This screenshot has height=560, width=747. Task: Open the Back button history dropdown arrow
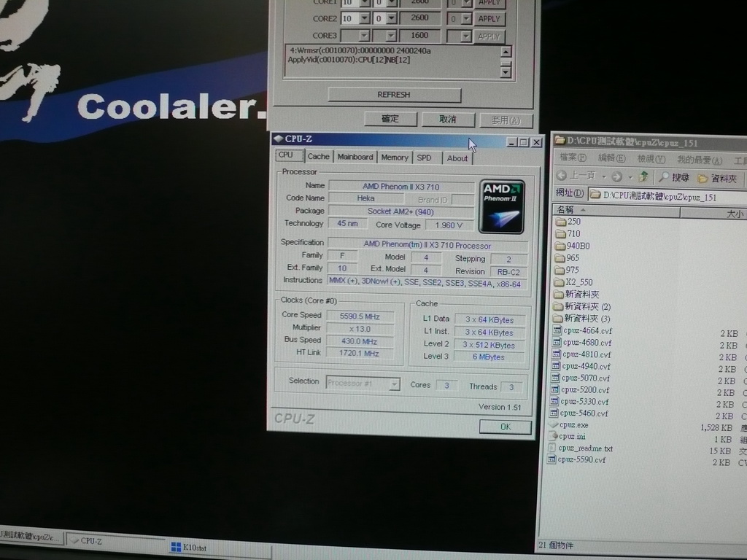click(x=604, y=176)
